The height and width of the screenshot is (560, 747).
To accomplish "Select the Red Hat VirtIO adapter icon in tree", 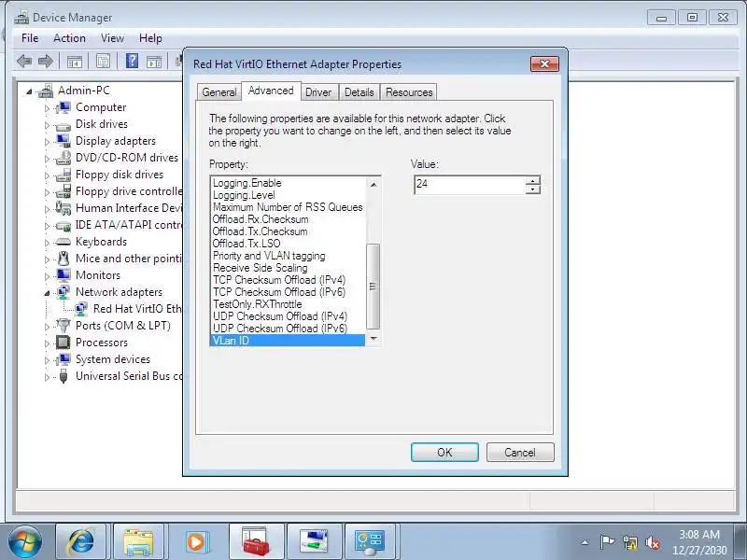I will (81, 309).
